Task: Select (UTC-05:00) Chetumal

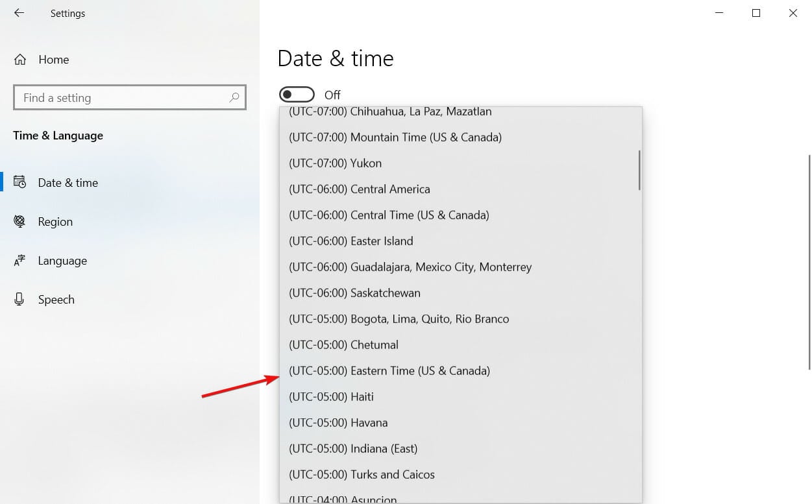Action: [x=461, y=345]
